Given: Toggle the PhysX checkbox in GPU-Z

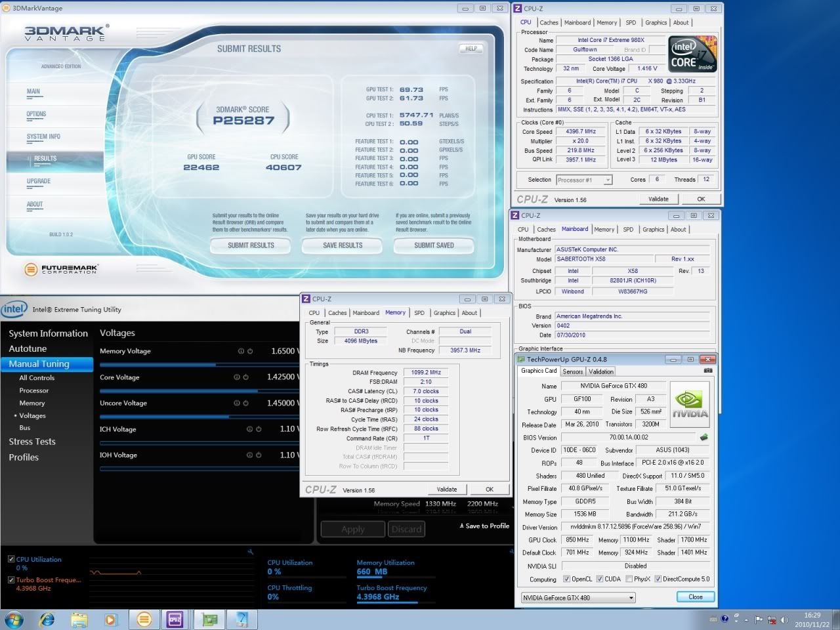Looking at the screenshot, I should [x=629, y=579].
